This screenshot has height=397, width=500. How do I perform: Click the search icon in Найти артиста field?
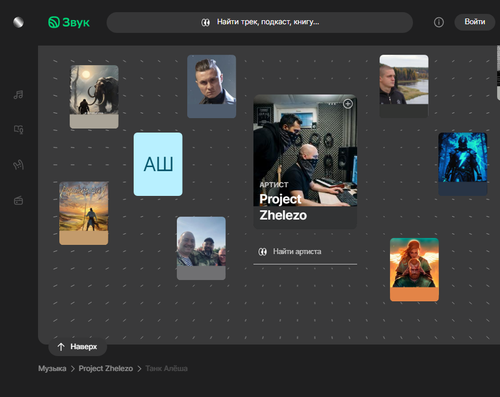point(263,252)
